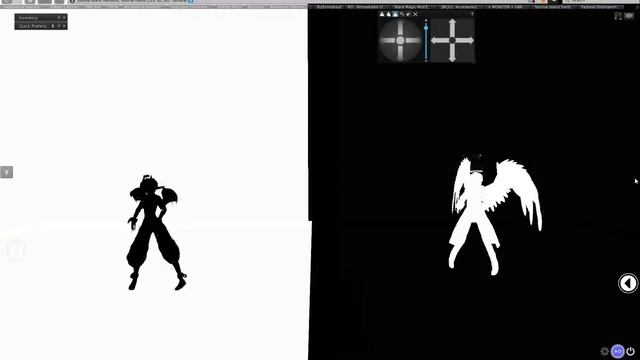Select the highlighted rear view camera preset
Image resolution: width=640 pixels, height=360 pixels.
(395, 14)
